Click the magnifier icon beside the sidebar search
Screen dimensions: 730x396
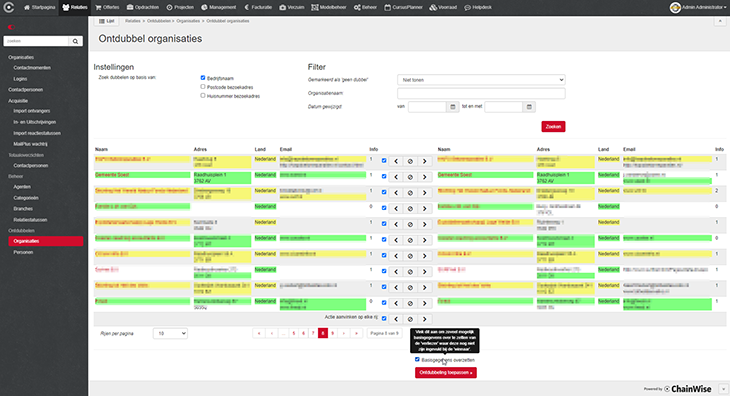tap(75, 41)
